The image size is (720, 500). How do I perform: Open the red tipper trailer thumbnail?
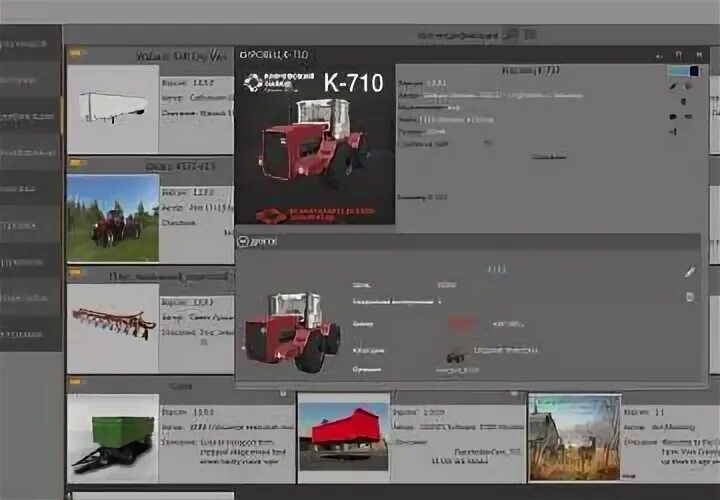pyautogui.click(x=343, y=437)
